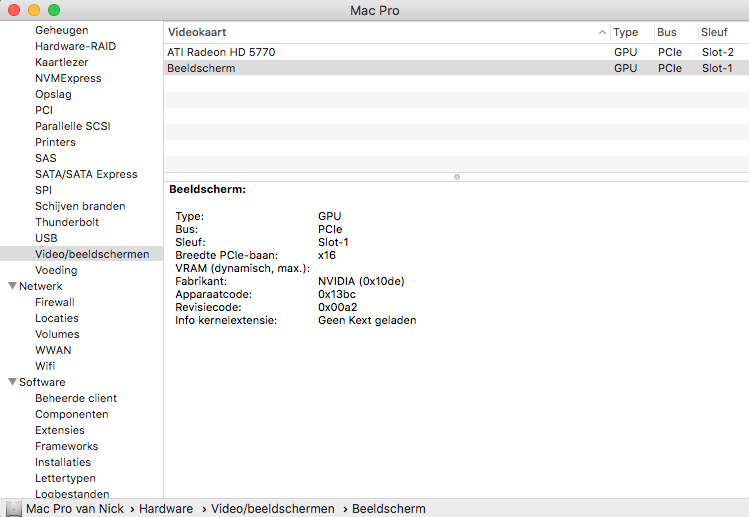Zoom the window with green button
This screenshot has width=749, height=517.
tap(54, 10)
